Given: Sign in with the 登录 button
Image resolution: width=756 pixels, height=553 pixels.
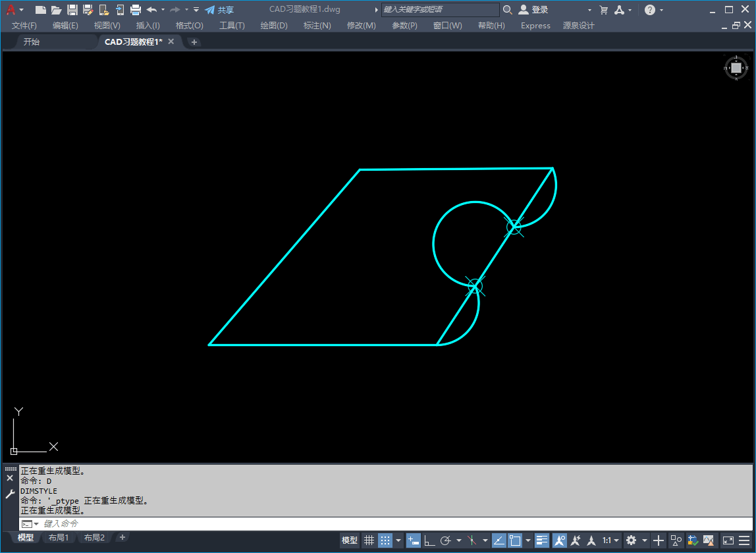Looking at the screenshot, I should point(533,10).
